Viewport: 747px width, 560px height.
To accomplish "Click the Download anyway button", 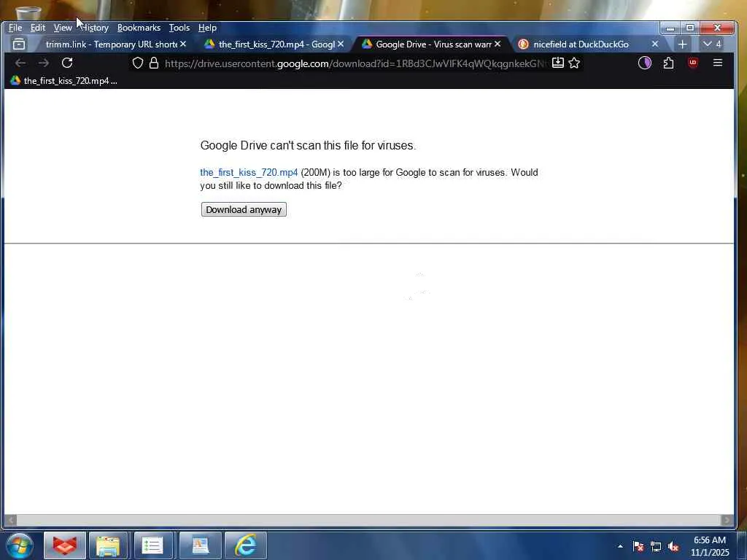I will 244,209.
